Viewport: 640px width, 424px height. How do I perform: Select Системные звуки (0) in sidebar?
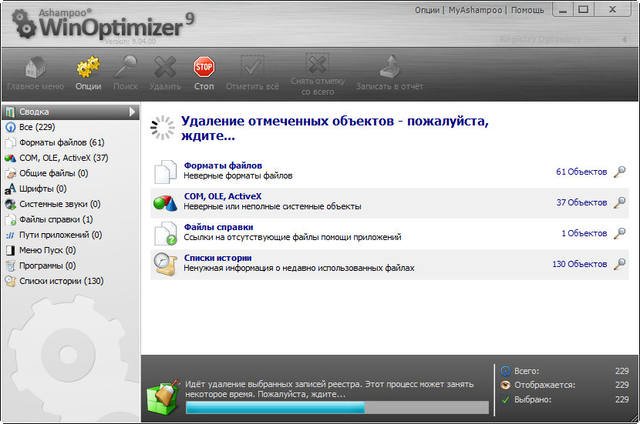(x=71, y=204)
